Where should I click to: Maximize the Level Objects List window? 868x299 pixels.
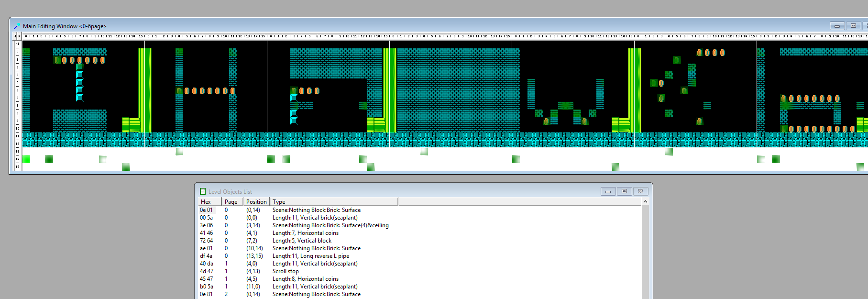pyautogui.click(x=624, y=191)
